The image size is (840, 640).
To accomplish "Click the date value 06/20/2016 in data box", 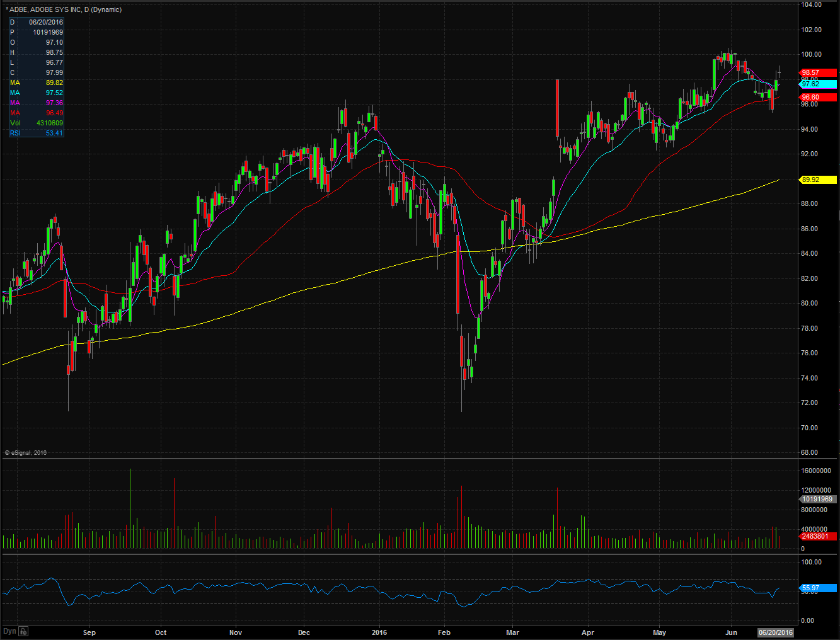I will (x=46, y=22).
